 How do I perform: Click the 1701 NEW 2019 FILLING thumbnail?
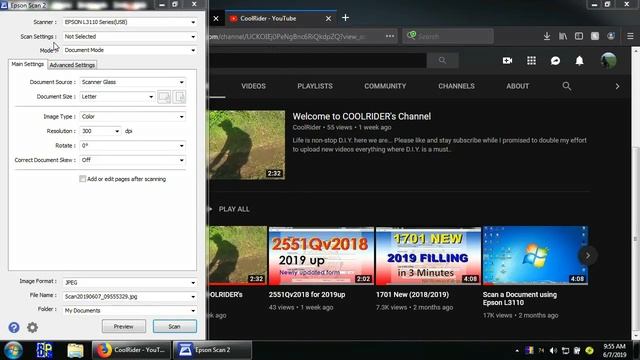pyautogui.click(x=428, y=256)
